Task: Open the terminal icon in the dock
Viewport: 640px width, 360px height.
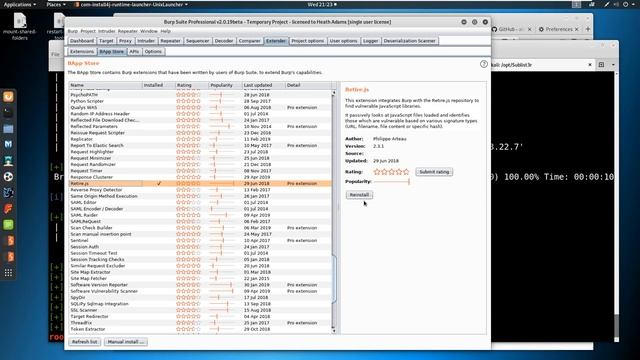Action: [x=9, y=112]
